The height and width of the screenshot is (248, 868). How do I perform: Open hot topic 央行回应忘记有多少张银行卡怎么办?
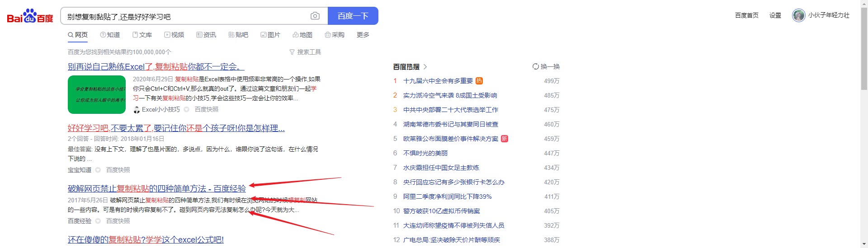pos(454,182)
